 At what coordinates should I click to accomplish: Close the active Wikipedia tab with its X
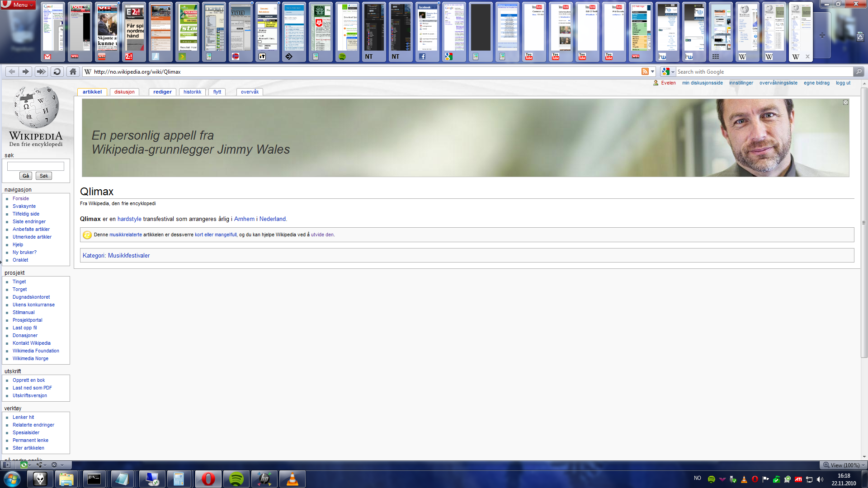[807, 56]
